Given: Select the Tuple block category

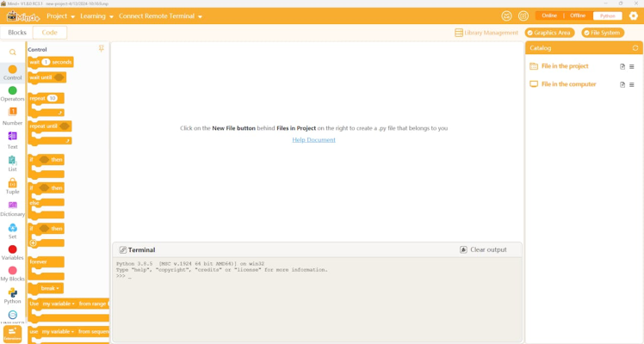Looking at the screenshot, I should click(x=12, y=186).
